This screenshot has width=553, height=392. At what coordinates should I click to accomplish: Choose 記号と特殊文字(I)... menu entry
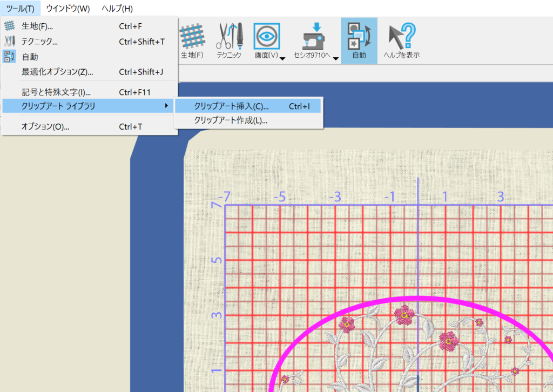(x=56, y=92)
